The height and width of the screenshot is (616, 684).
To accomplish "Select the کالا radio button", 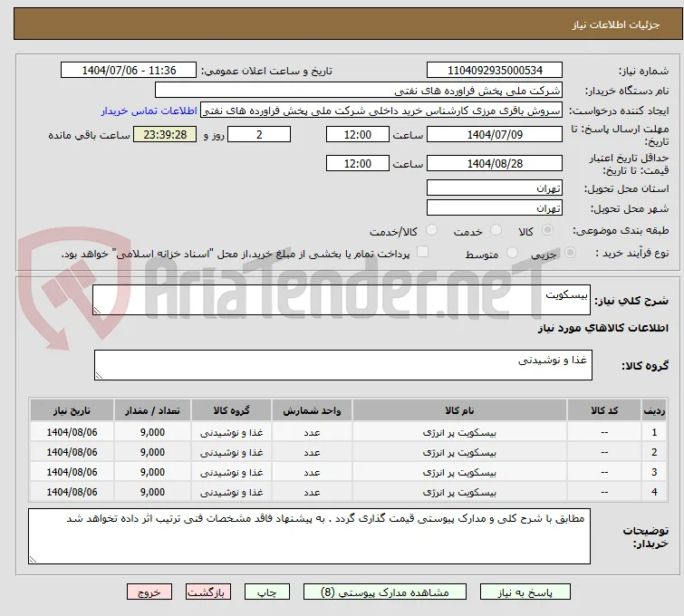I will (547, 230).
